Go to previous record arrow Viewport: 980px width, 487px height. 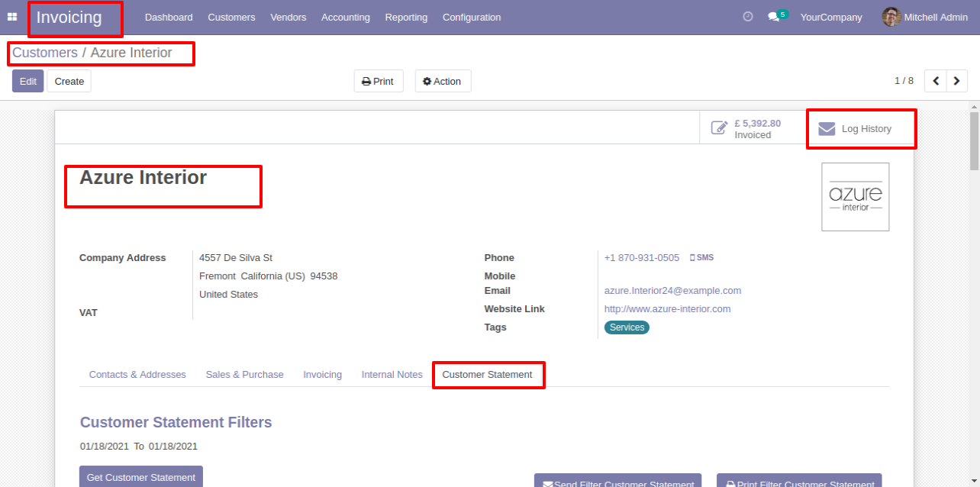coord(935,81)
